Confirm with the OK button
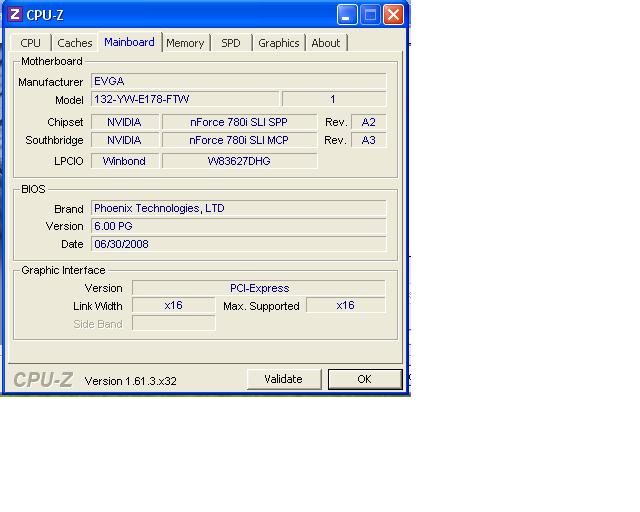Image resolution: width=640 pixels, height=512 pixels. click(365, 379)
